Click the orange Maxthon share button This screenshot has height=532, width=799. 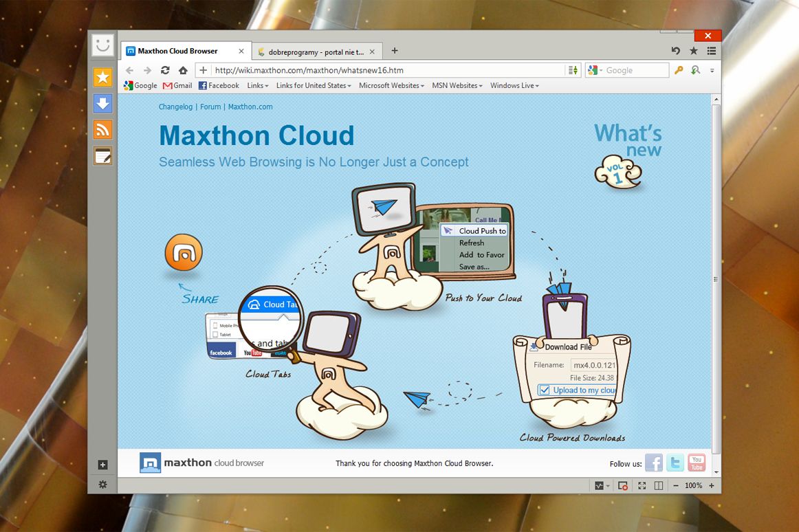(184, 252)
